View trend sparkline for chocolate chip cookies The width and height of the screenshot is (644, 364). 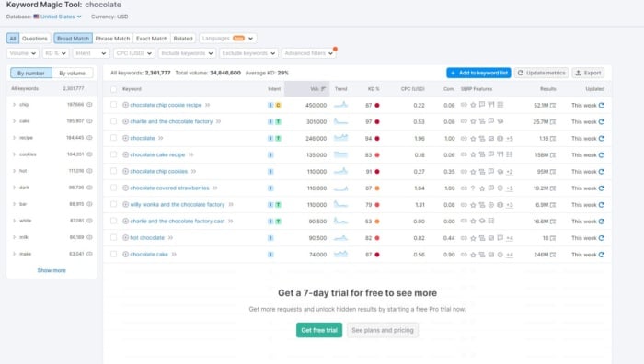tap(340, 171)
